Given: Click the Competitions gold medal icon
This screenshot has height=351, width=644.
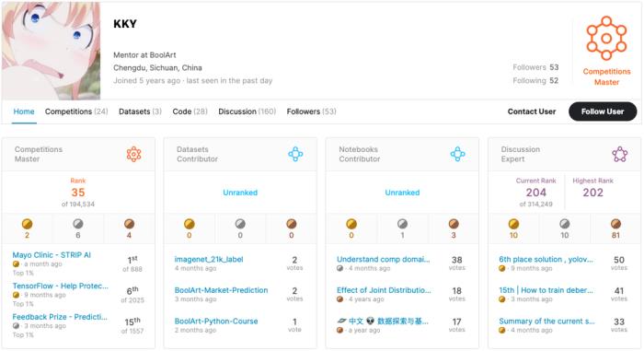Looking at the screenshot, I should coord(27,224).
